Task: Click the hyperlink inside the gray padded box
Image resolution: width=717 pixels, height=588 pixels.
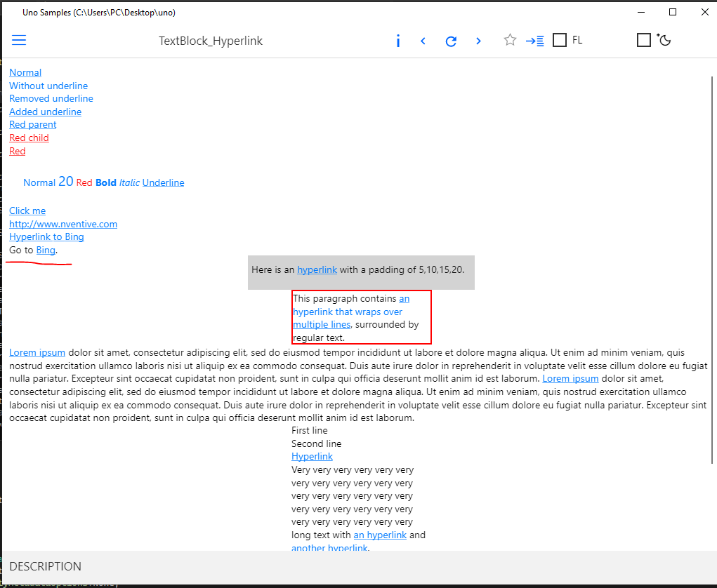Action: pos(317,269)
